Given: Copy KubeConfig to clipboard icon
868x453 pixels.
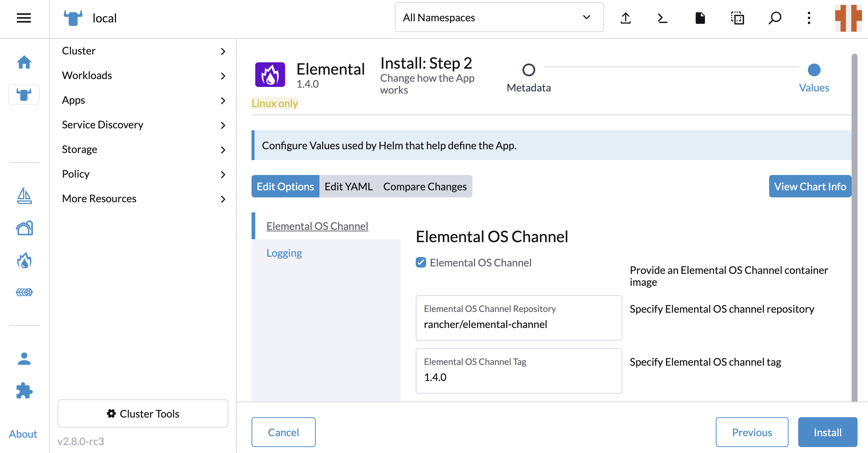Looking at the screenshot, I should pos(737,18).
